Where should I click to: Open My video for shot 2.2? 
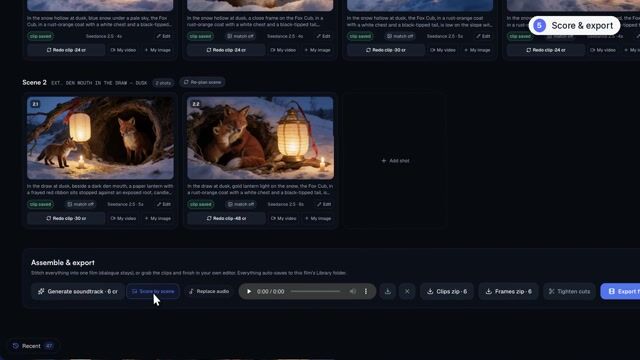[283, 218]
